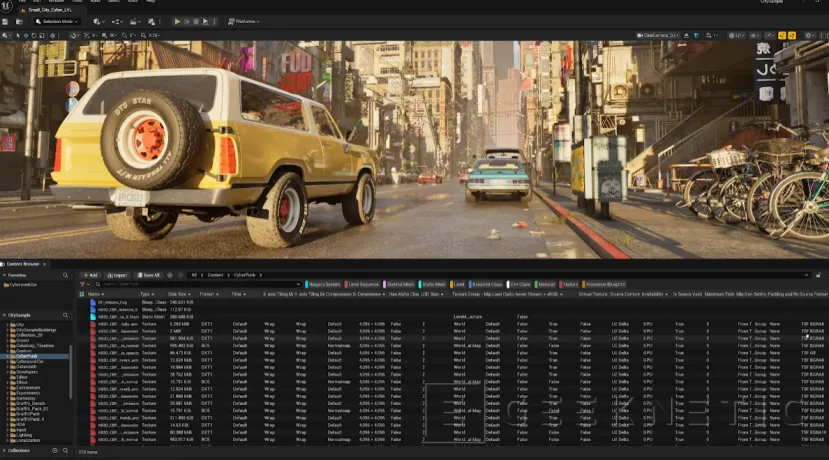Image resolution: width=829 pixels, height=460 pixels.
Task: Select the Scale gizmo tool
Action: 42,35
